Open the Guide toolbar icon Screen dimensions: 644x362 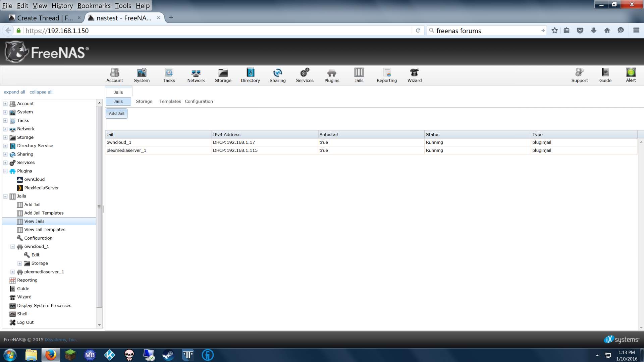(x=605, y=75)
